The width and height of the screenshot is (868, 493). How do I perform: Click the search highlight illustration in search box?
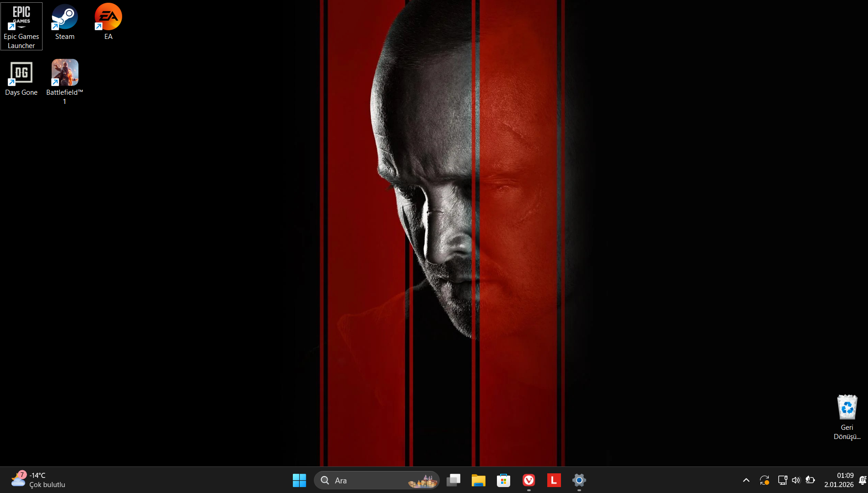(423, 481)
